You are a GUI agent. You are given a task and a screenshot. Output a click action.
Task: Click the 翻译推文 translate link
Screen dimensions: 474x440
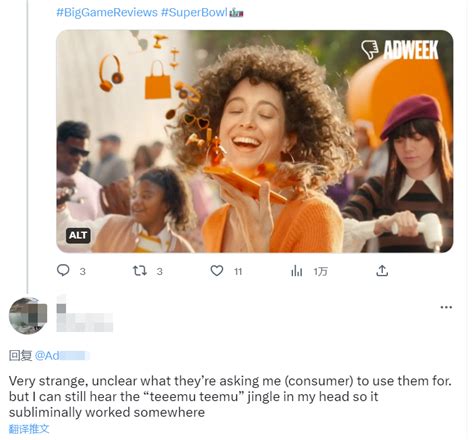[x=29, y=429]
